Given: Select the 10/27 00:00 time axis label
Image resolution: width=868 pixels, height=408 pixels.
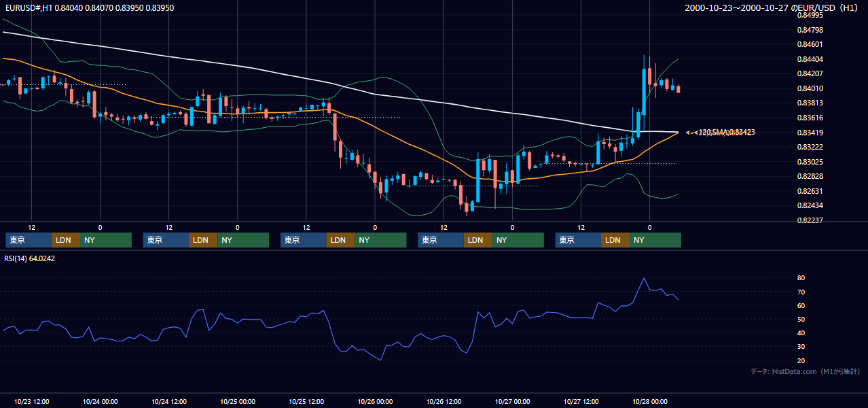Looking at the screenshot, I should click(512, 401).
